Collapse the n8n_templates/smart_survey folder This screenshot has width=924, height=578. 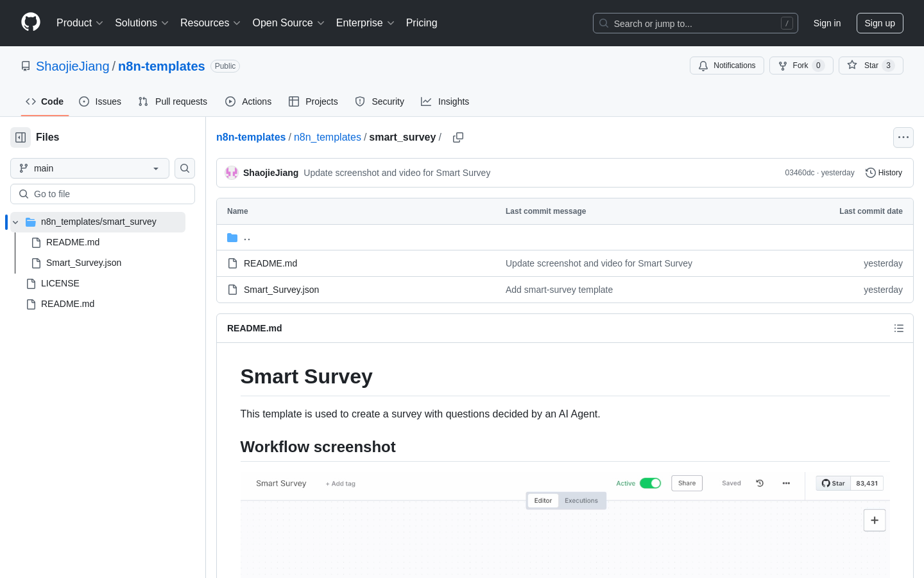coord(15,222)
